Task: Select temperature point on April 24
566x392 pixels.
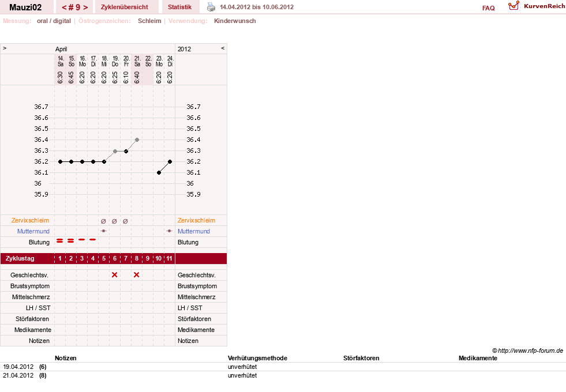Action: pyautogui.click(x=170, y=161)
